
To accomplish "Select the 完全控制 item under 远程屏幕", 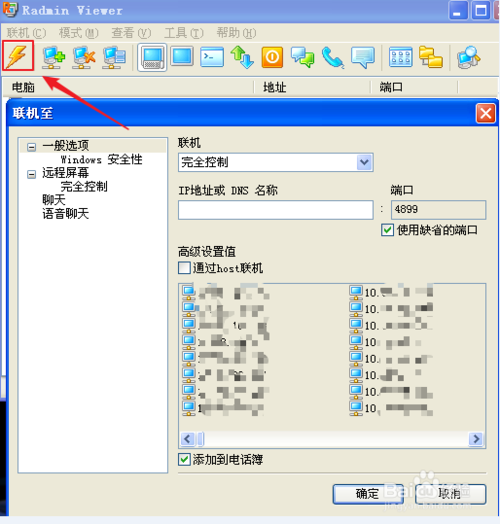I will point(84,186).
